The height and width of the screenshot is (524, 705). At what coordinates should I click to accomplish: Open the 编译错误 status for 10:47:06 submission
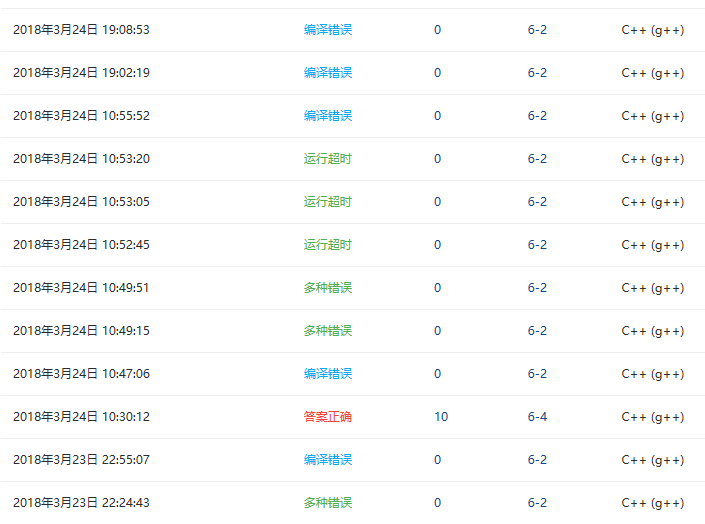328,374
